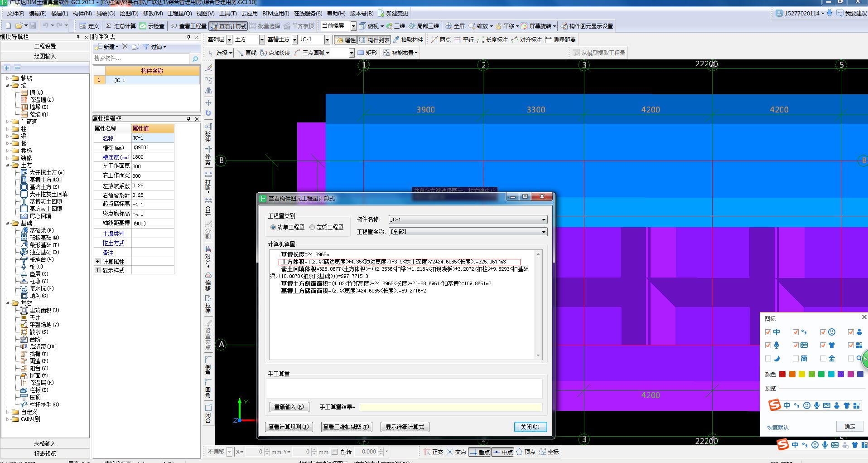
Task: Click the 合并 merge tool in vertical toolbar
Action: coord(208,206)
